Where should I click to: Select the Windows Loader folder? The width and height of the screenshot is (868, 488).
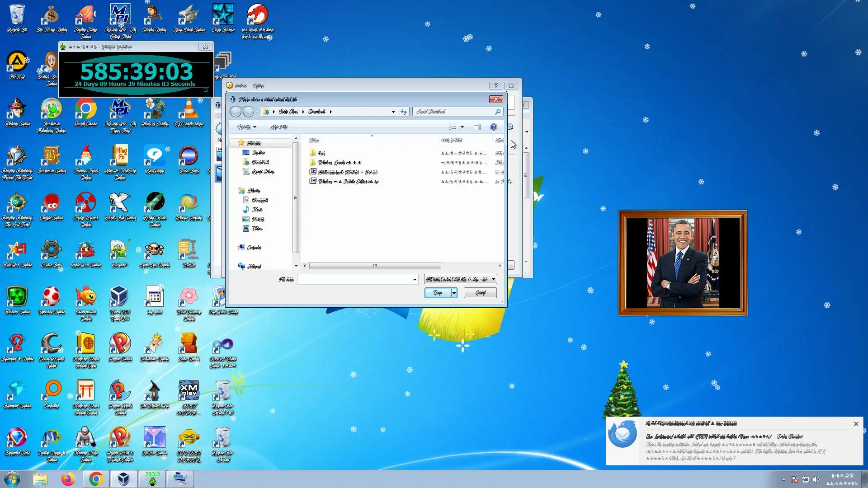(339, 163)
